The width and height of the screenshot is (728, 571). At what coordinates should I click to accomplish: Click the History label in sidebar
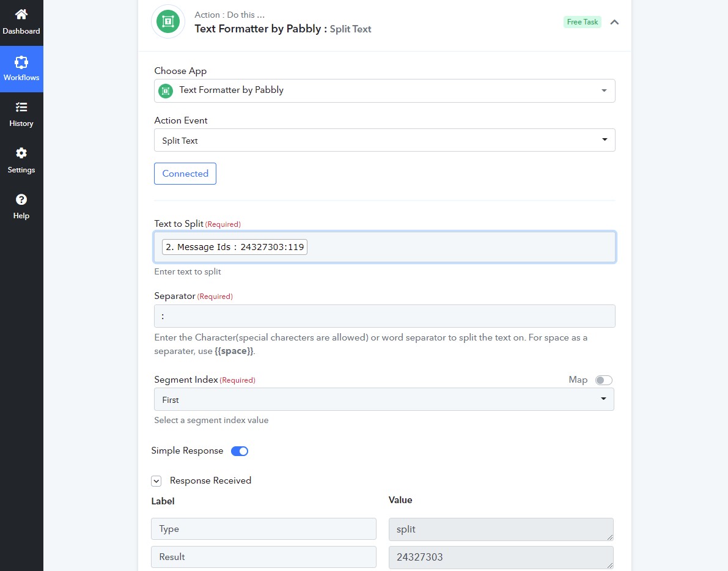click(x=21, y=123)
